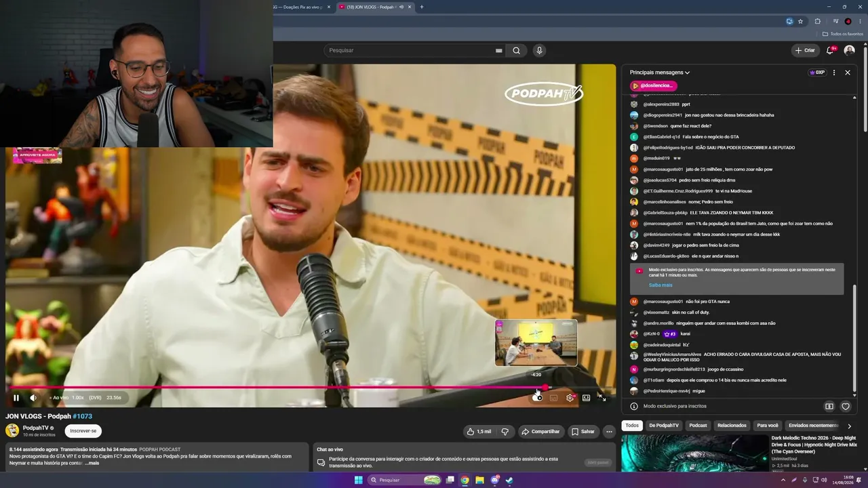Screen dimensions: 868x488
Task: Open a new browser tab
Action: [x=422, y=7]
